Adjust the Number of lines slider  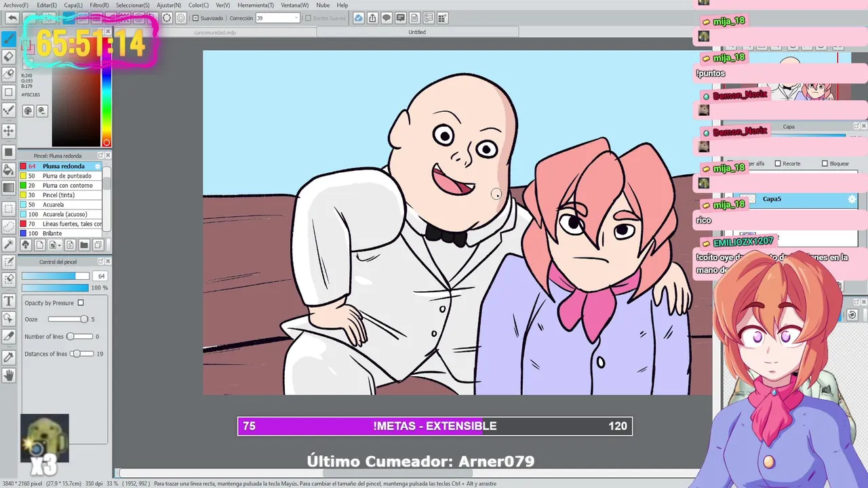coord(79,336)
